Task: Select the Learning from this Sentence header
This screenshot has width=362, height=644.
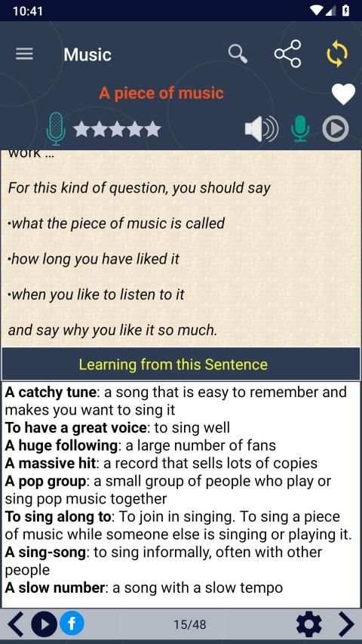Action: tap(181, 365)
